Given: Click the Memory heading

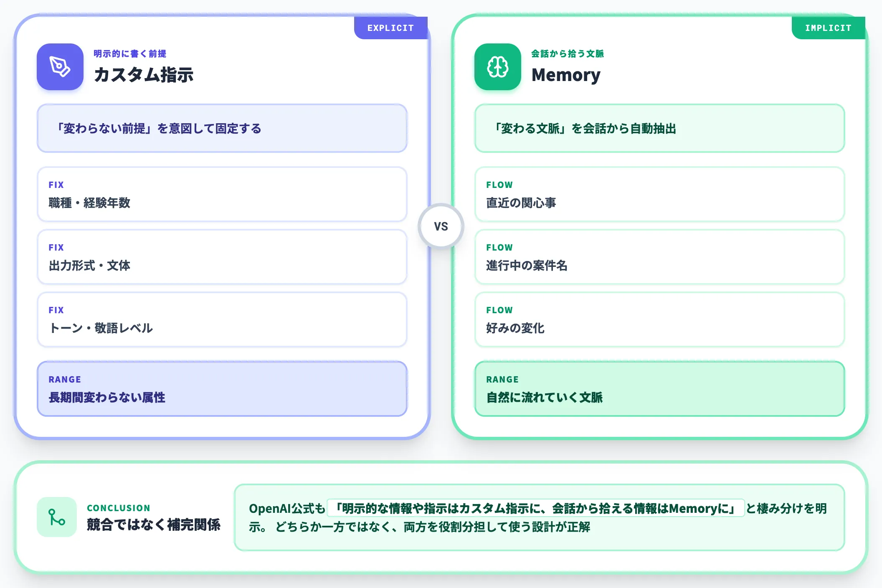Looking at the screenshot, I should tap(566, 75).
